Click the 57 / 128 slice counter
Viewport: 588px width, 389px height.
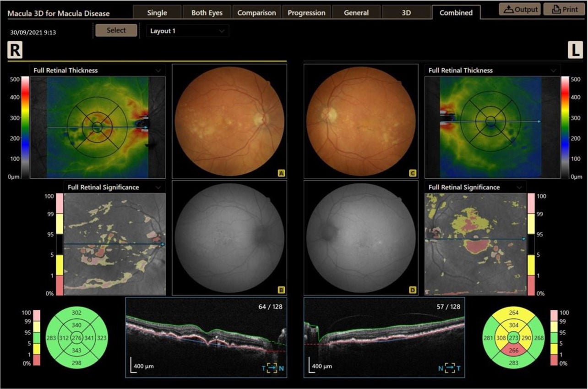(448, 307)
